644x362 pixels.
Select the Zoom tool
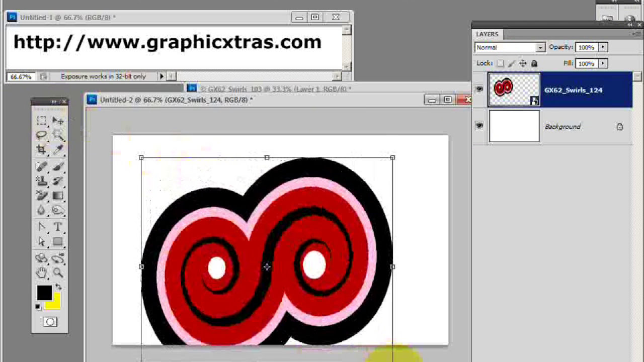point(58,273)
